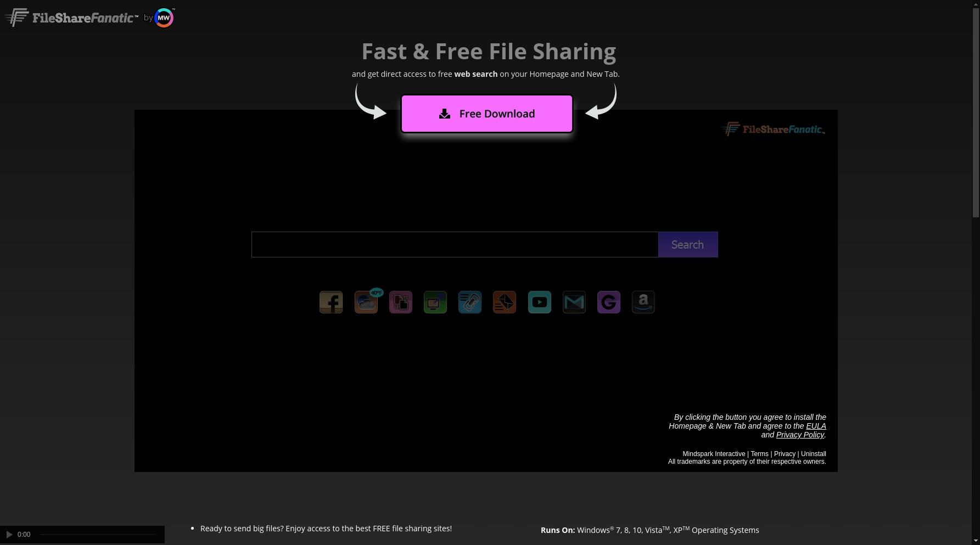Open the pink file copy shortcut icon

click(401, 302)
